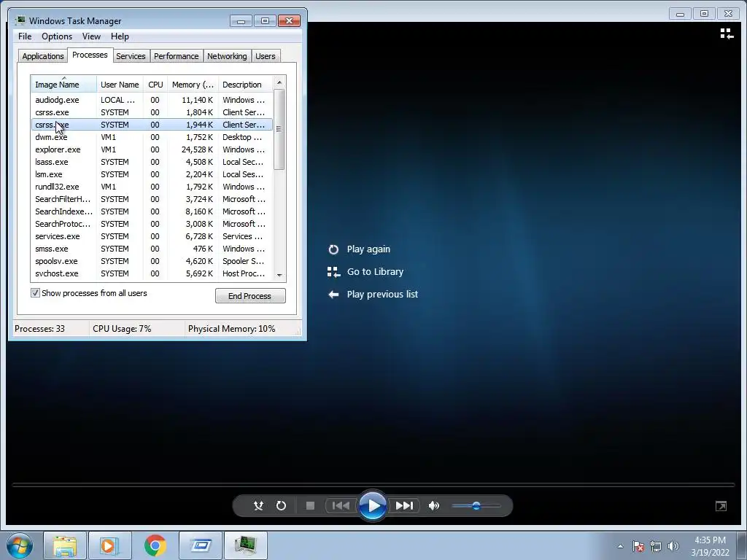
Task: Open the Options menu in Task Manager
Action: [57, 36]
